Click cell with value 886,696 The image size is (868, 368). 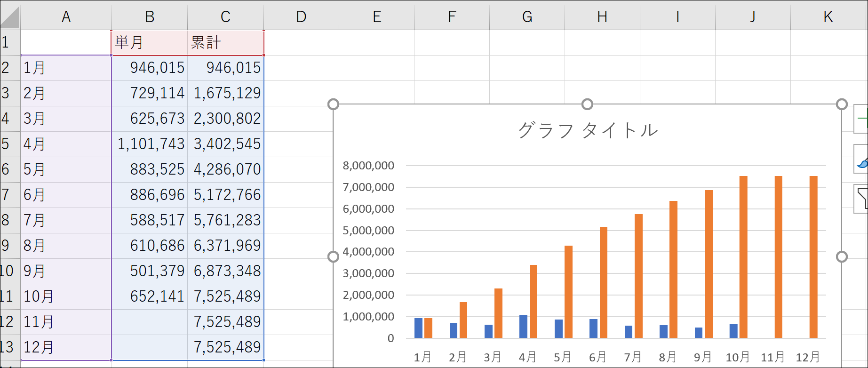coord(150,195)
